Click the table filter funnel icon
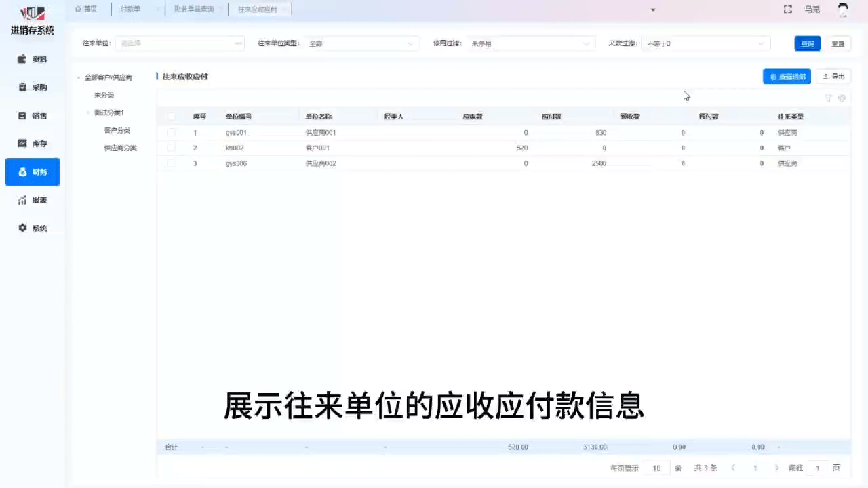Viewport: 868px width, 488px height. pos(828,98)
